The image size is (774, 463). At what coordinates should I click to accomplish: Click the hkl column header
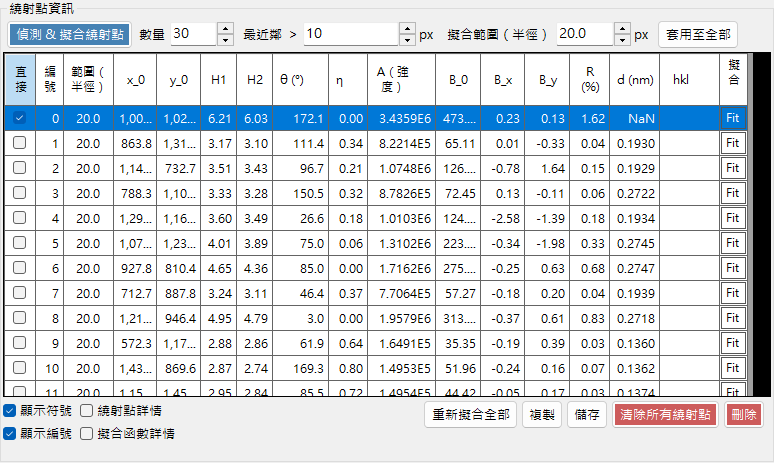click(689, 79)
